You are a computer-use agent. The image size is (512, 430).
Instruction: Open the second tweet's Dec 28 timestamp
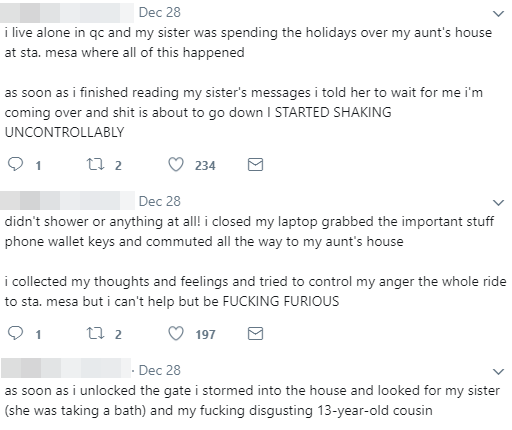coord(160,201)
